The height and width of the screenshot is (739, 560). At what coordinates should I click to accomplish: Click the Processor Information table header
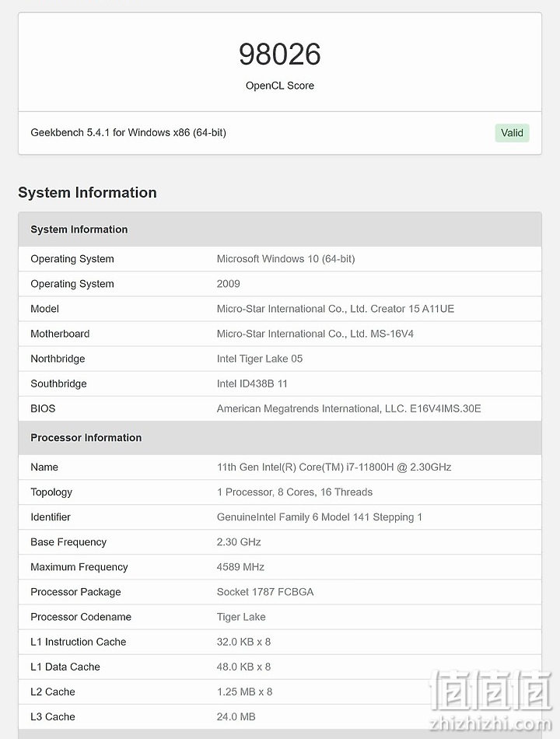280,438
